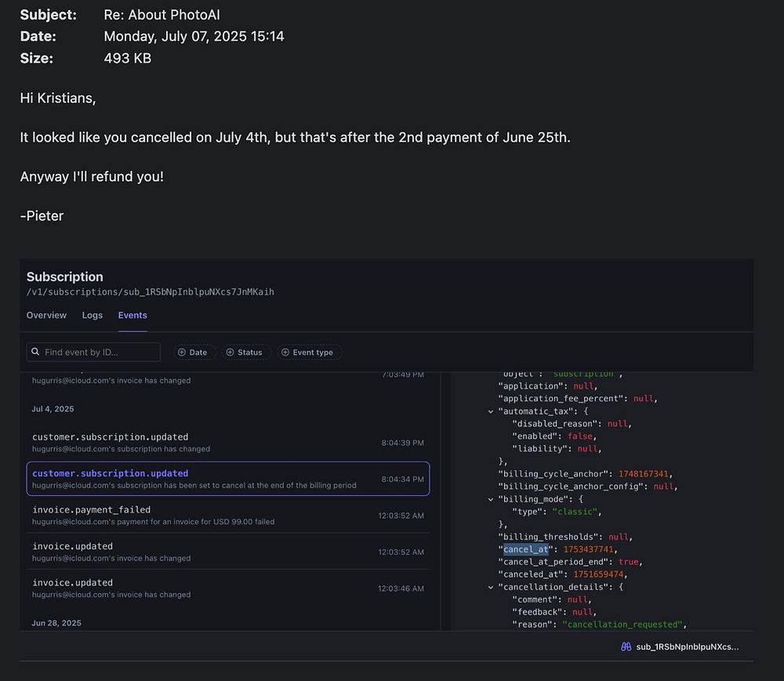
Task: Open the 8:04:39 PM customer.subscription.updated event
Action: tap(227, 442)
